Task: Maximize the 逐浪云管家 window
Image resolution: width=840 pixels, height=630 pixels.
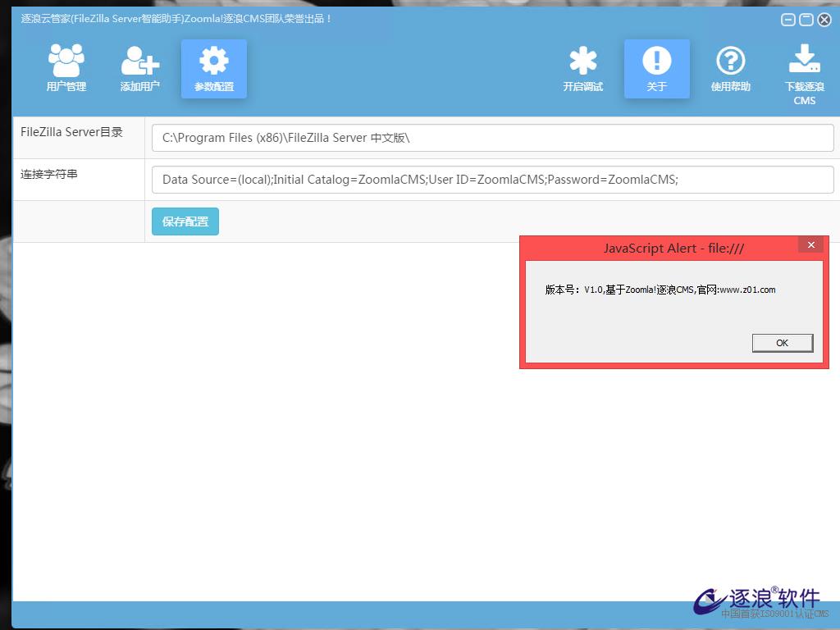Action: tap(806, 20)
